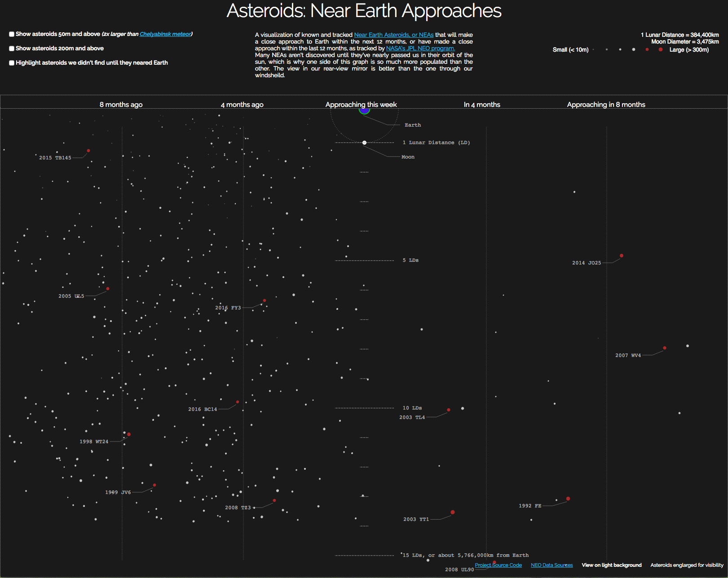Screen dimensions: 728x578
Task: Click asteroid 2003 YT1's marker
Action: 453,512
